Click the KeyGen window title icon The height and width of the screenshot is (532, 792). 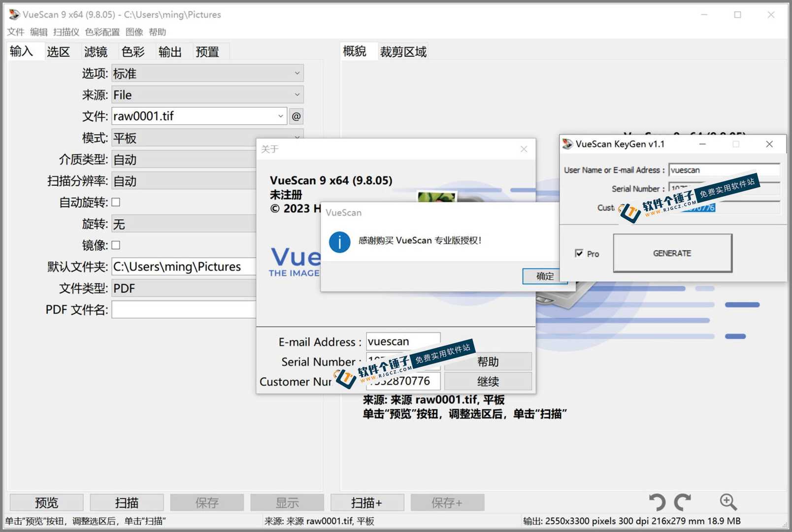click(567, 144)
